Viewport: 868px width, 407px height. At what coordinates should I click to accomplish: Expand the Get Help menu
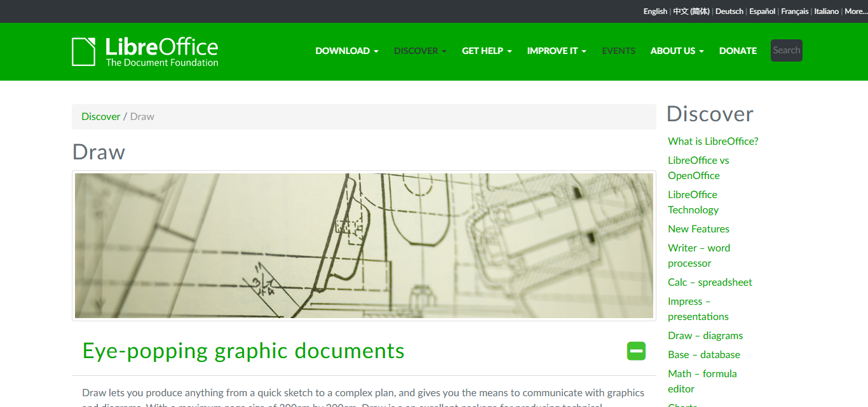coord(487,51)
